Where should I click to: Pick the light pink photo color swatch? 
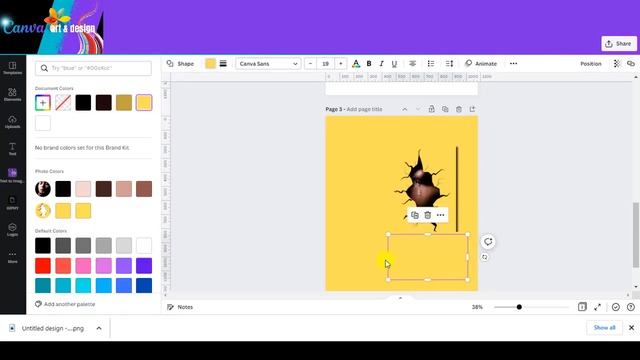click(x=83, y=189)
